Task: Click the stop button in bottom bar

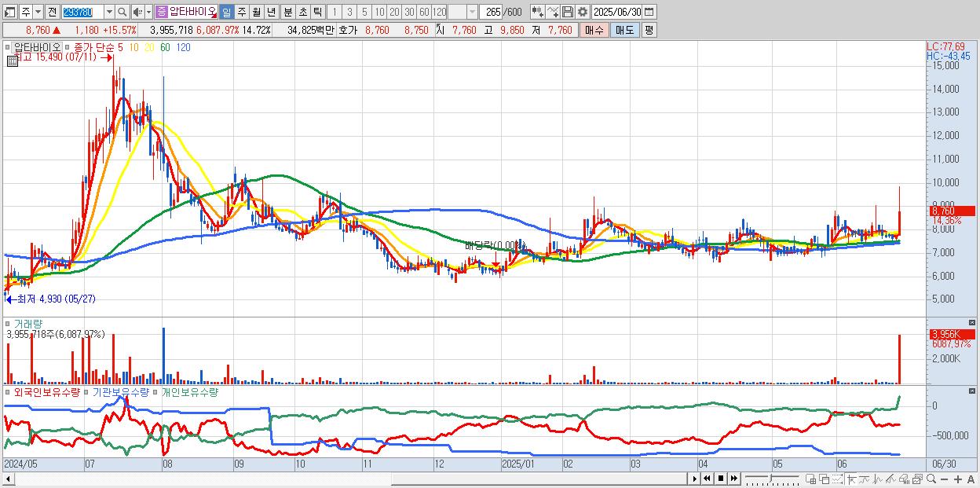Action: [x=720, y=479]
